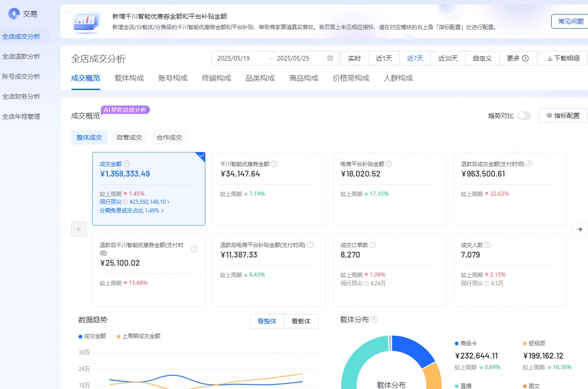
Task: Click help icon beside 成交订单数
Action: pos(373,245)
